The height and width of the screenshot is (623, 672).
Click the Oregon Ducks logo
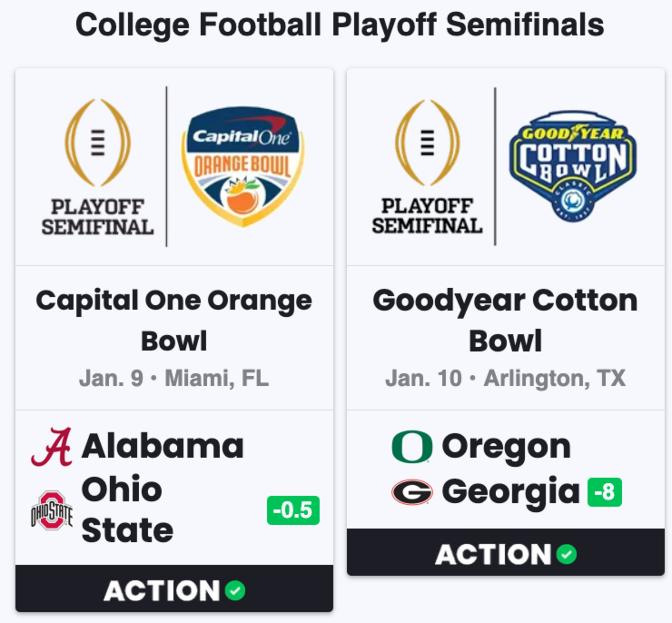pos(412,446)
